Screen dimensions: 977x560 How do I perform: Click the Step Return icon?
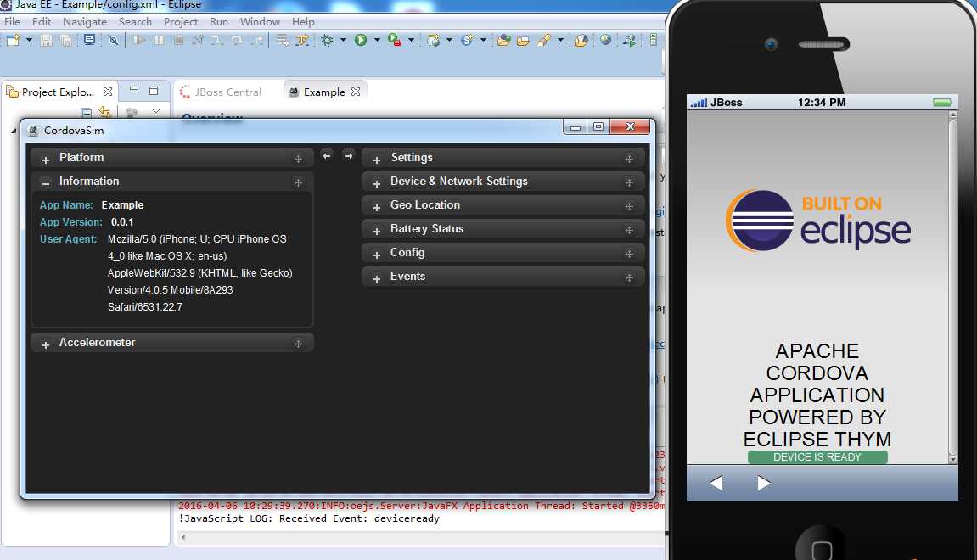point(256,41)
